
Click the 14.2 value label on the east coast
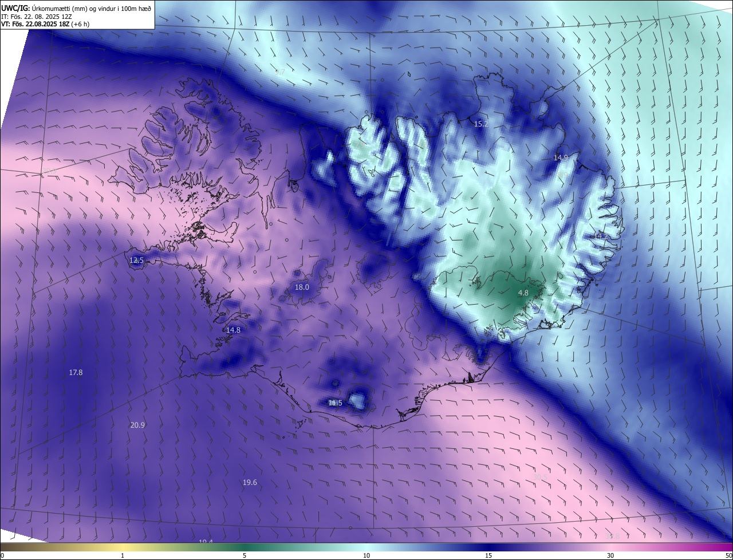tap(601, 236)
